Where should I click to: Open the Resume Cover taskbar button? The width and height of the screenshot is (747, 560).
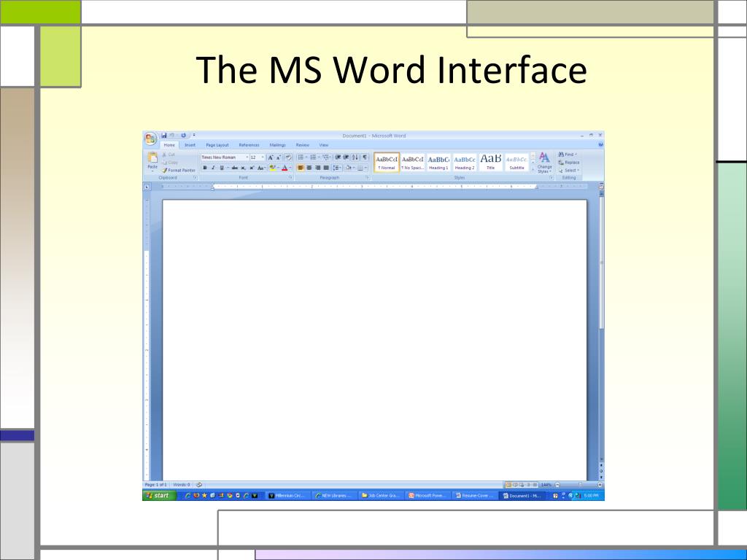(474, 496)
